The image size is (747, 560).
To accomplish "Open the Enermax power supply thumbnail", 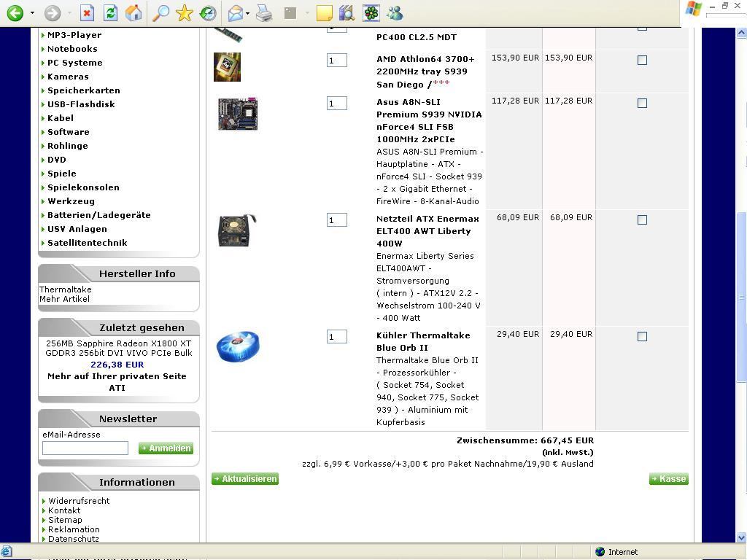I will pos(237,231).
